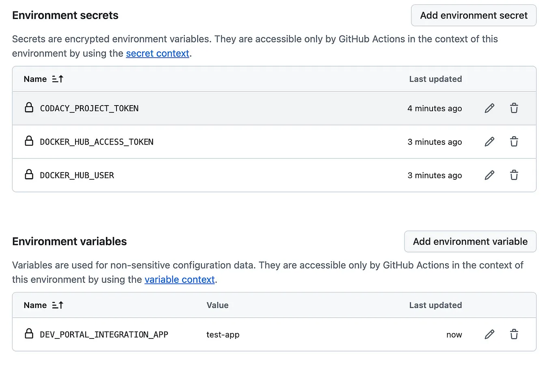
Task: Toggle name sorting in the variables table
Action: [x=57, y=305]
